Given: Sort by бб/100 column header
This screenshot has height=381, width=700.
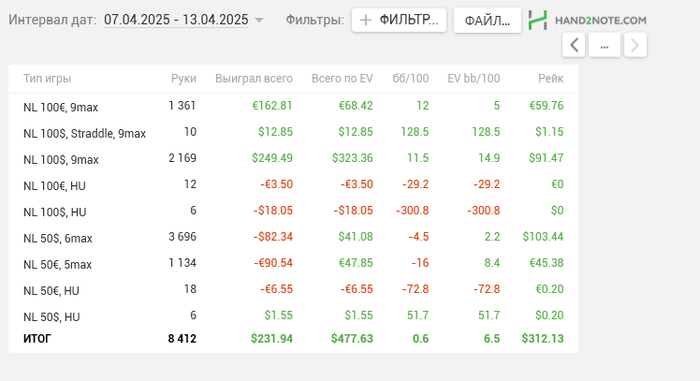Looking at the screenshot, I should (x=411, y=79).
